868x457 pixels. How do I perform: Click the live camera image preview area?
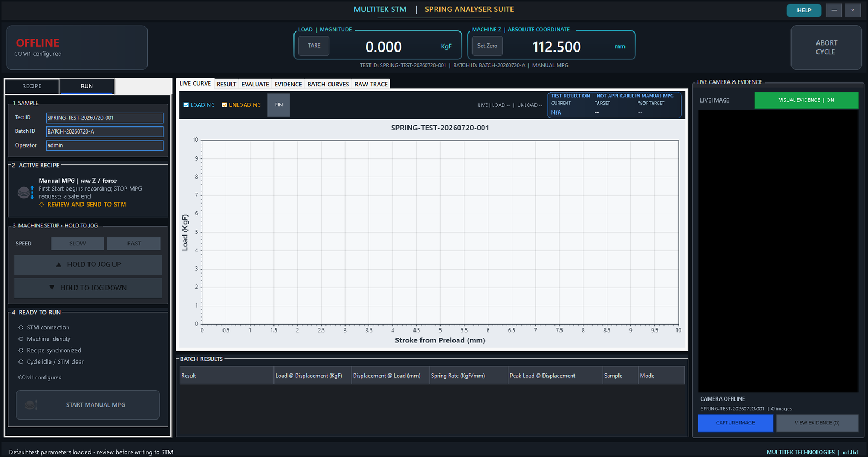(x=778, y=251)
